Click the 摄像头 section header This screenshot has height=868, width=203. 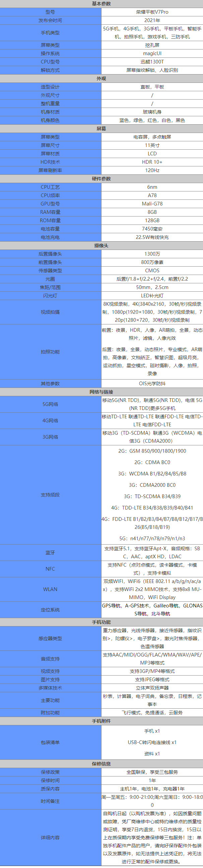[x=101, y=246]
